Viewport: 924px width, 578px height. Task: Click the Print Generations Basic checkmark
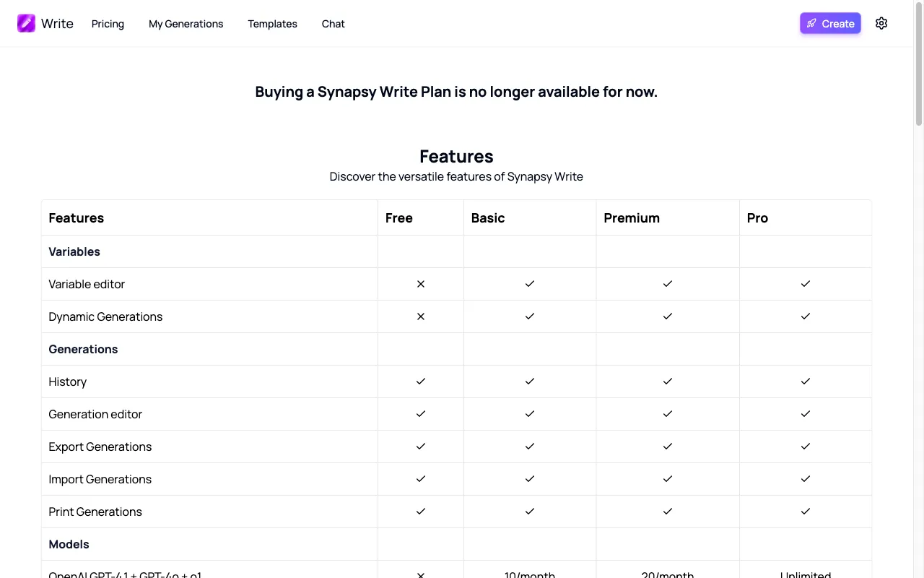[x=530, y=512]
